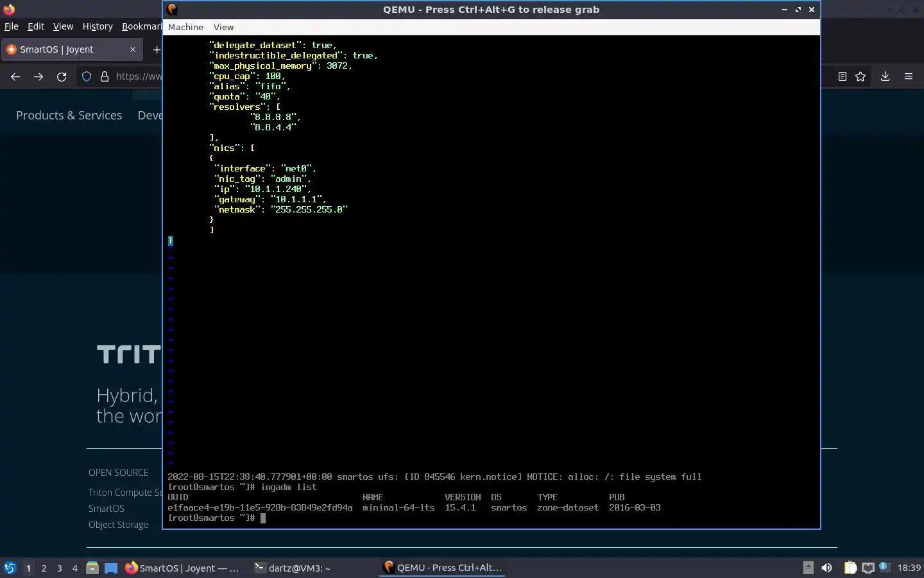924x578 pixels.
Task: Toggle reader view in Firefox
Action: tap(843, 76)
